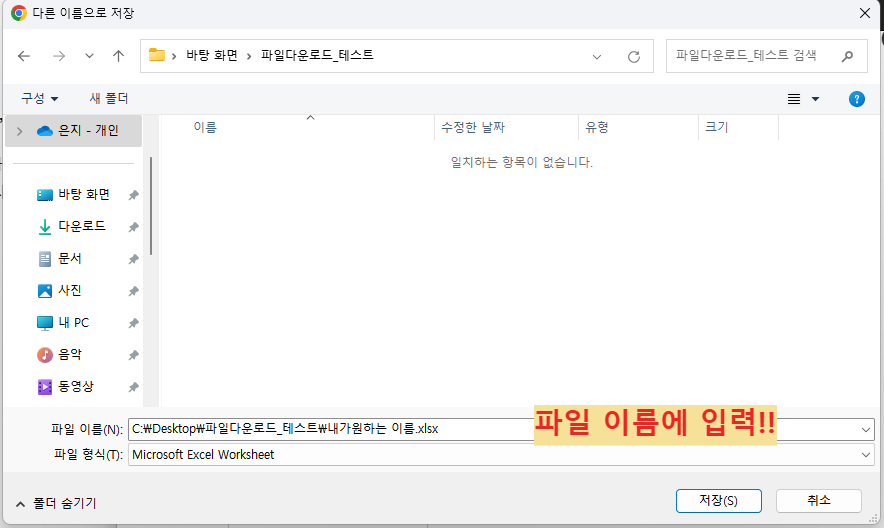
Task: Go back with the left arrow
Action: pyautogui.click(x=24, y=56)
